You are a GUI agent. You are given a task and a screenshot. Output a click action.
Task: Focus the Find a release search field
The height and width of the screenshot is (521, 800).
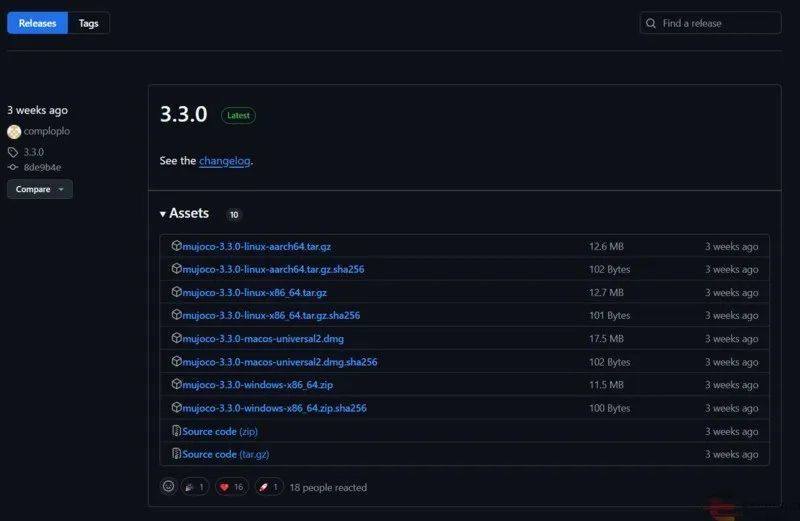tap(710, 23)
